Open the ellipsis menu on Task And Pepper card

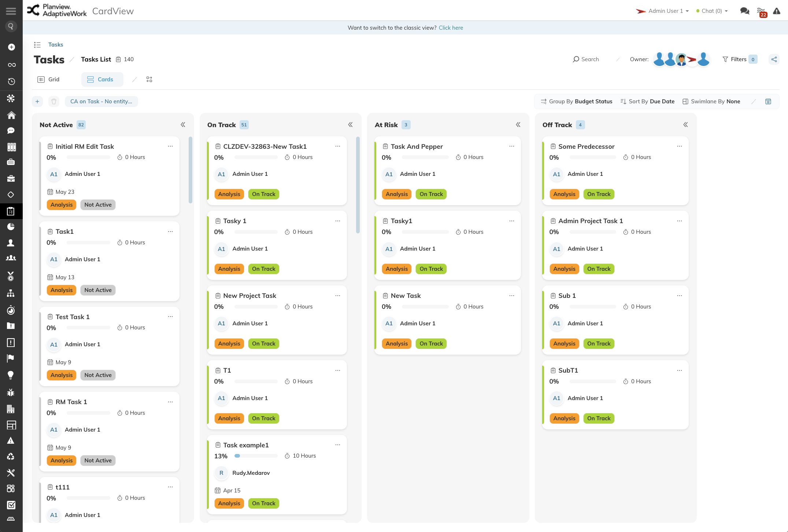click(511, 146)
